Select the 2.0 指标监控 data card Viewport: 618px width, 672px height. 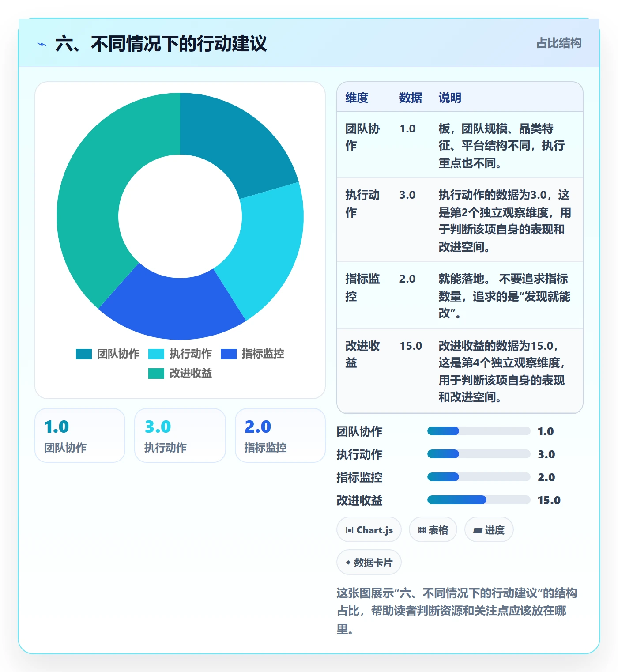click(x=280, y=435)
